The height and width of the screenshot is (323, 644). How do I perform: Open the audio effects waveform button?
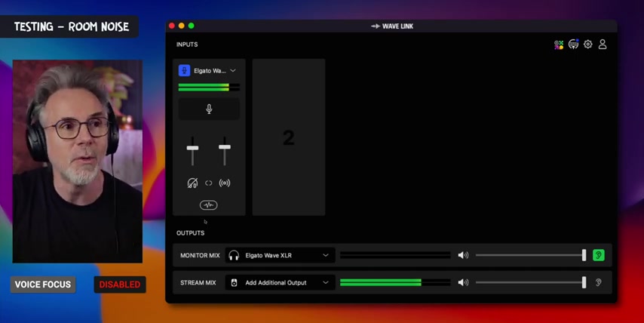click(x=209, y=205)
